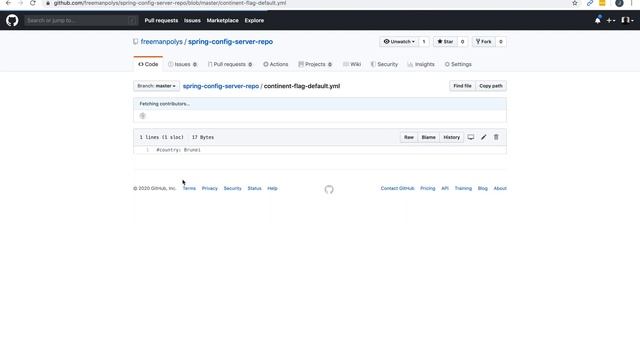Click the browser forward arrow
The image size is (640, 360).
pyautogui.click(x=20, y=3)
